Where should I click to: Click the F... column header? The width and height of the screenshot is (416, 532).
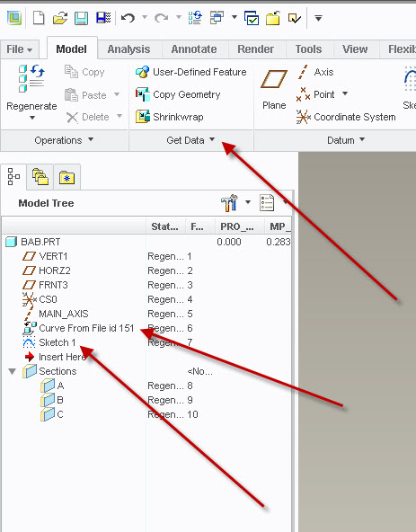tap(200, 226)
